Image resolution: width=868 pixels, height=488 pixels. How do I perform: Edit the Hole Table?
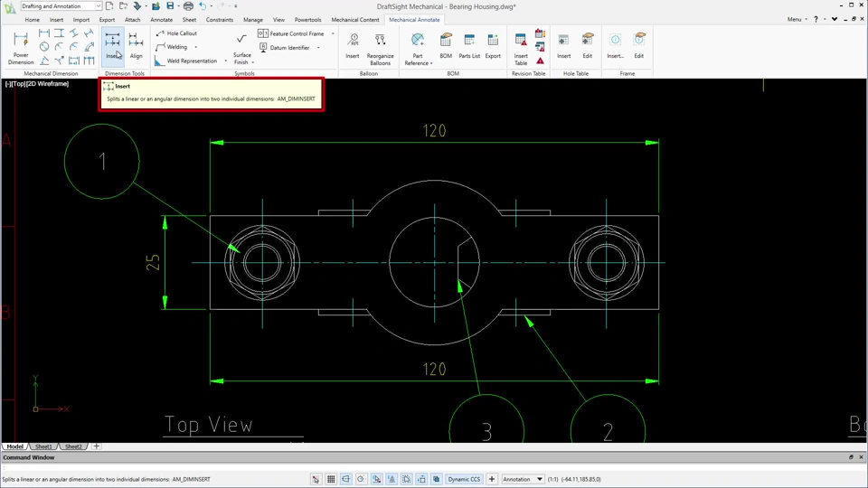click(x=588, y=46)
